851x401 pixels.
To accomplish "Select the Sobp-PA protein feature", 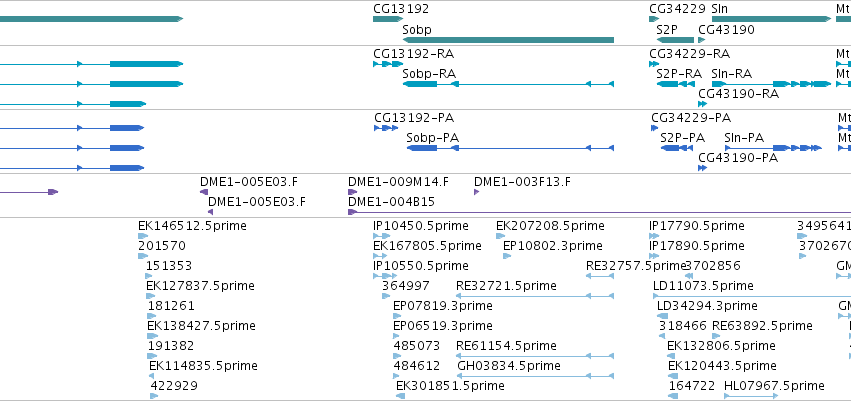I will (510, 148).
